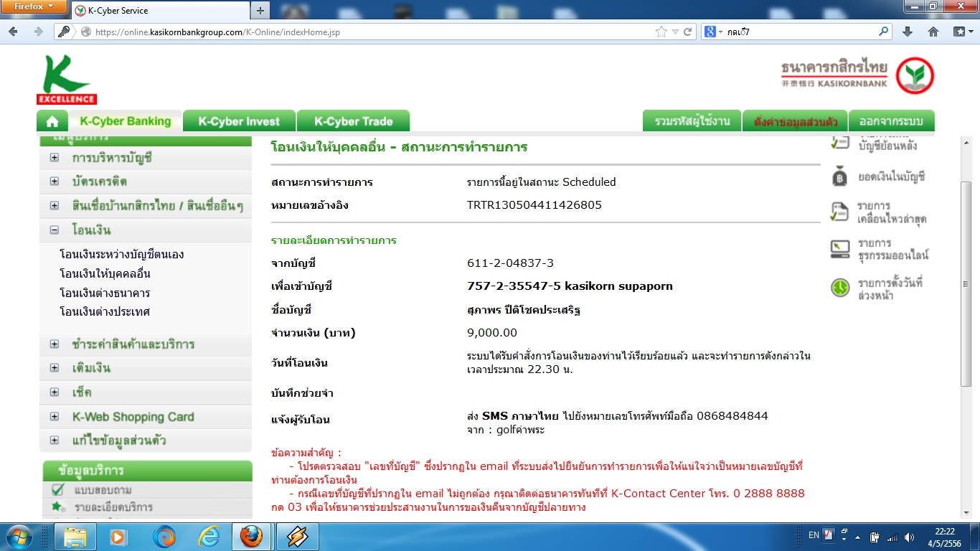Click the green clock icon for รายการตั้งวันที่ล่วงหน้า
980x551 pixels.
click(x=840, y=288)
